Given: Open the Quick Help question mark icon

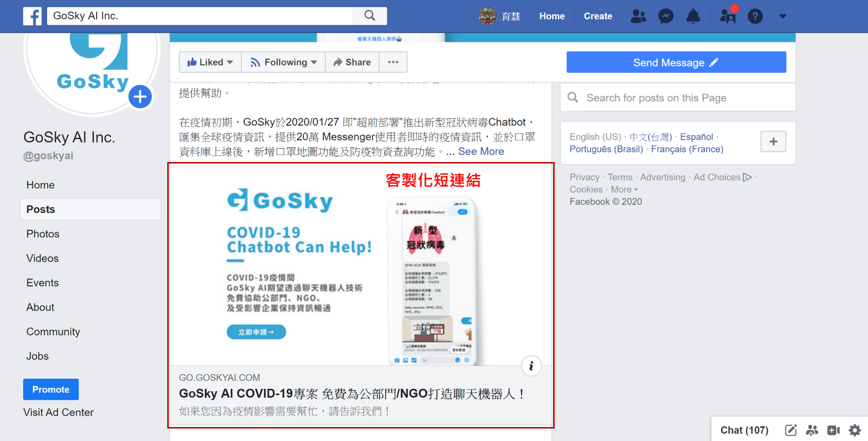Looking at the screenshot, I should (755, 16).
